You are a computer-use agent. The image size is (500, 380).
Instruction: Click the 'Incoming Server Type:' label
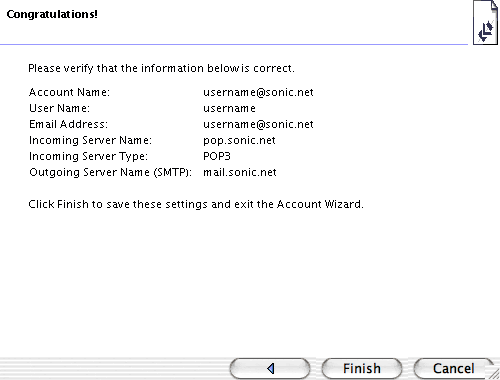coord(88,156)
